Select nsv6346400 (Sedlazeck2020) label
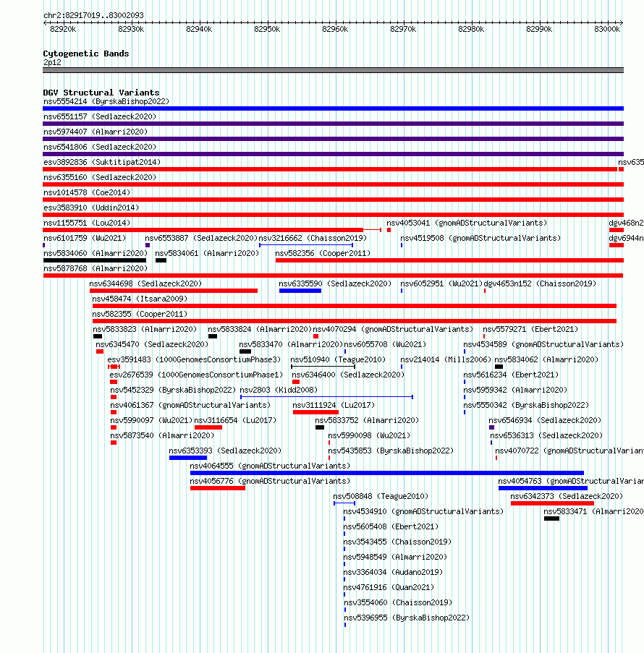This screenshot has height=653, width=644. [x=348, y=375]
